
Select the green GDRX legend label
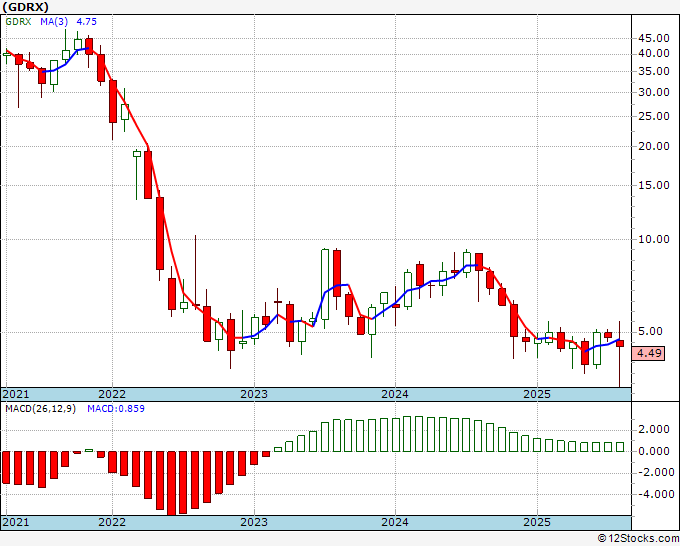click(x=18, y=22)
